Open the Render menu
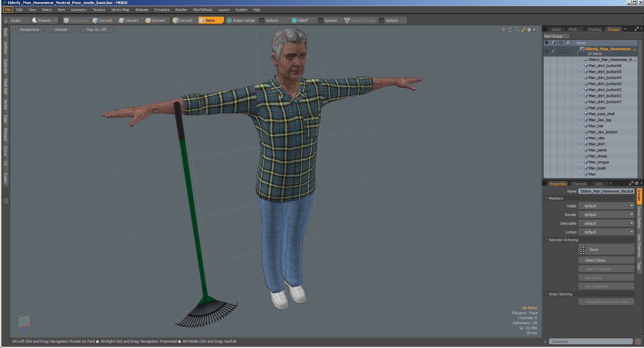The height and width of the screenshot is (348, 644). [x=181, y=10]
